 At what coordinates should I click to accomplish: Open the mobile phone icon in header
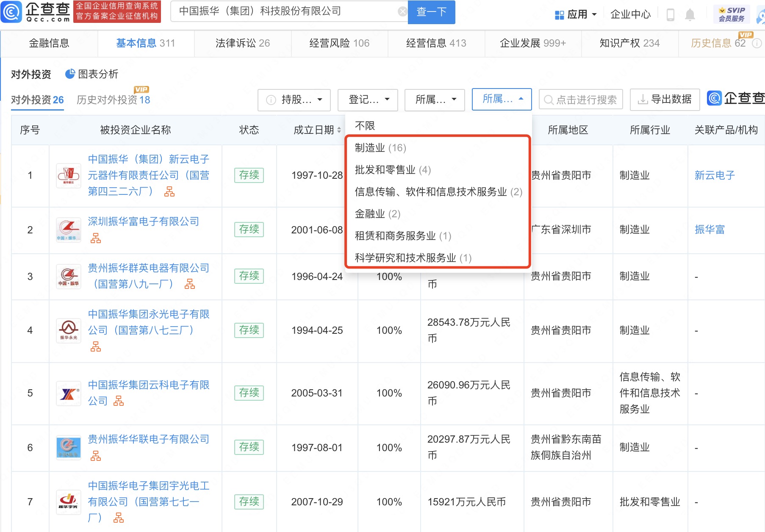[x=670, y=15]
